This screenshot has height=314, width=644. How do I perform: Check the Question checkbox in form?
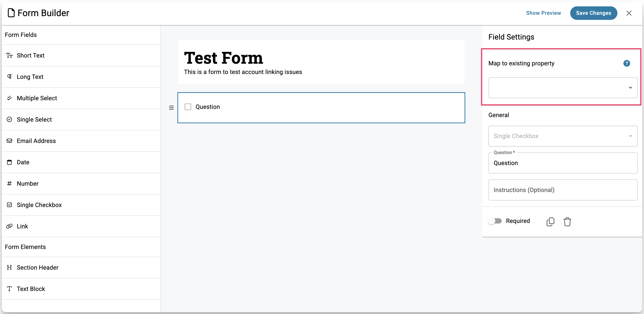[188, 107]
